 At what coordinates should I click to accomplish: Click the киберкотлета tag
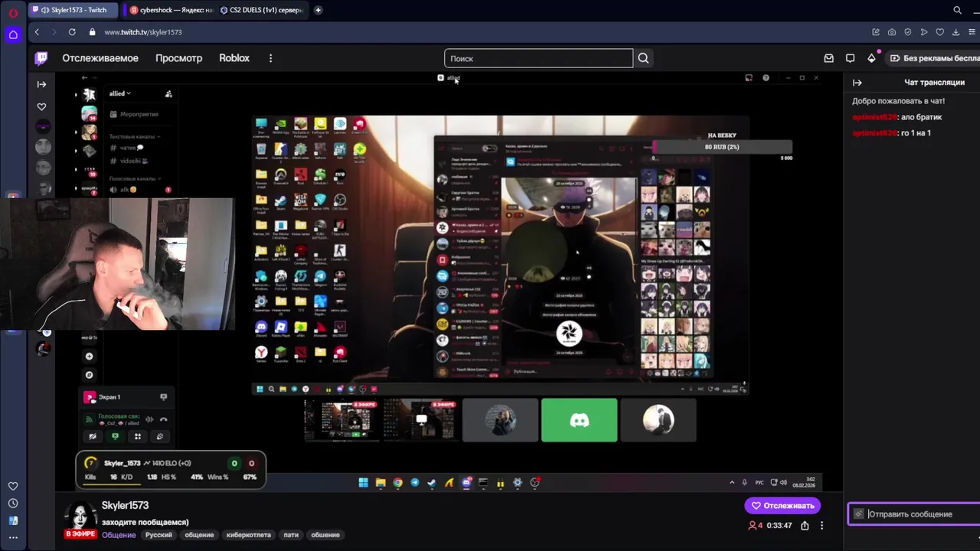[248, 535]
